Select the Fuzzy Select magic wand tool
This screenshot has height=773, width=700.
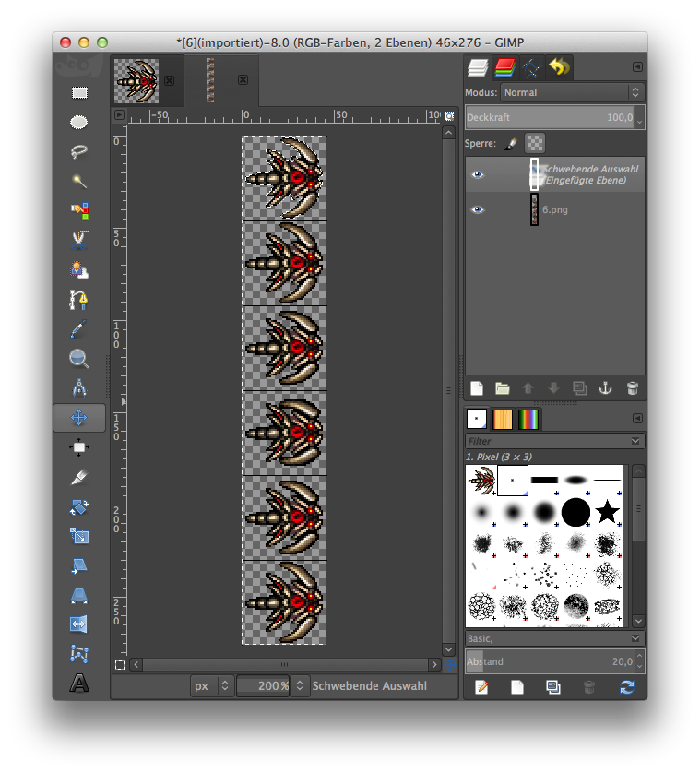tap(79, 181)
